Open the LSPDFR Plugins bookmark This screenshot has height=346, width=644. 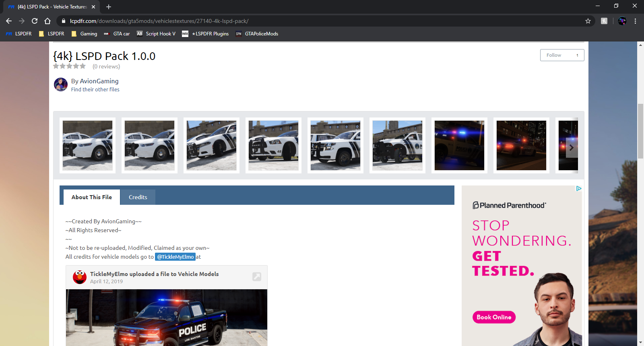[205, 34]
